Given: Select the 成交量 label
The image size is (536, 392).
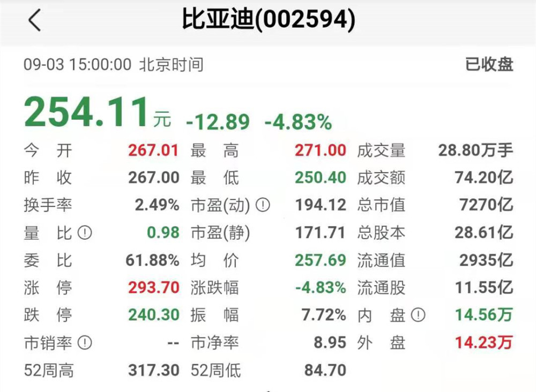Looking at the screenshot, I should point(381,150).
